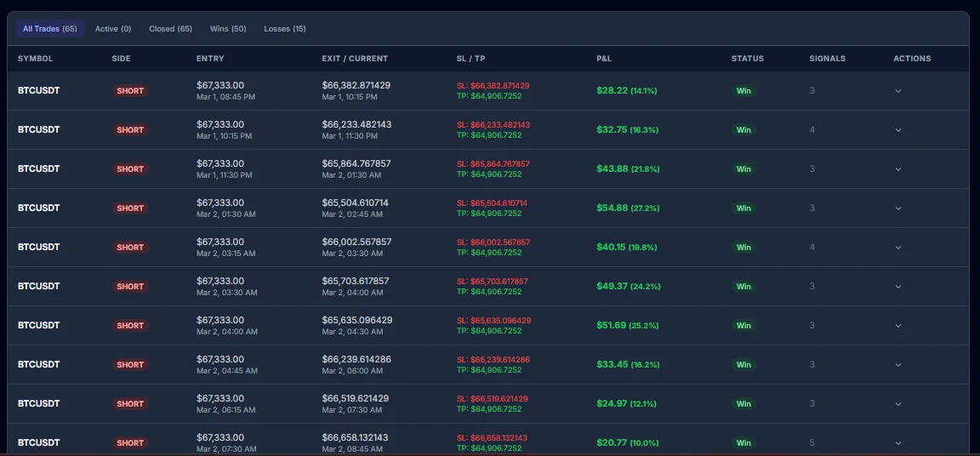
Task: Click P&L value $43.88 (21.8%)
Action: click(628, 168)
